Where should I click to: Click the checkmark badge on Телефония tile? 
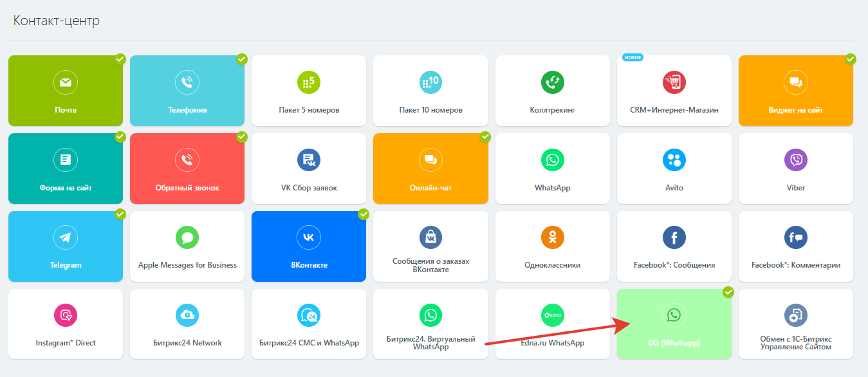coord(241,59)
